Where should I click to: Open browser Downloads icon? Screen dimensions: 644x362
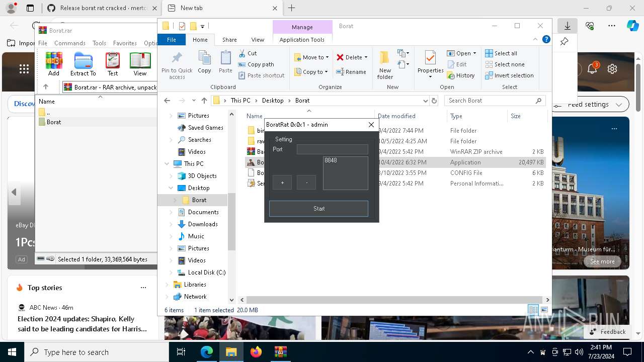[568, 26]
